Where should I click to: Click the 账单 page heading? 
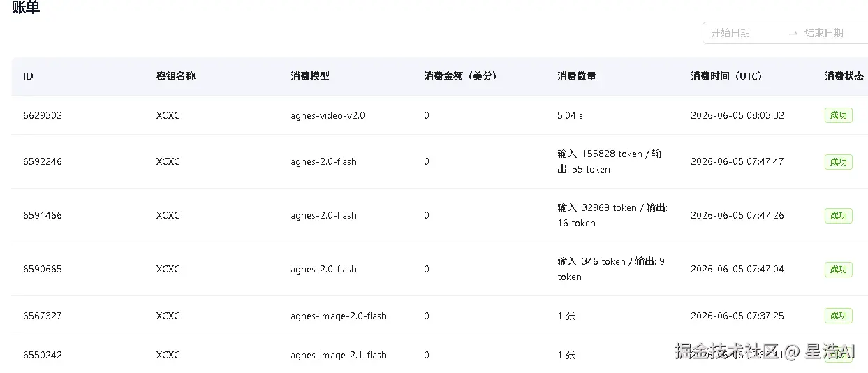point(26,8)
